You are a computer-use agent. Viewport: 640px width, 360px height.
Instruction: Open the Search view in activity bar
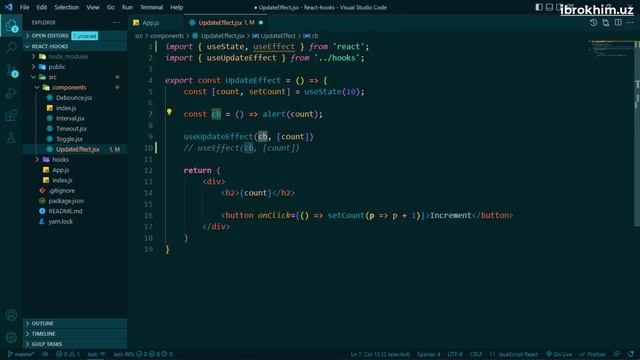pos(11,47)
